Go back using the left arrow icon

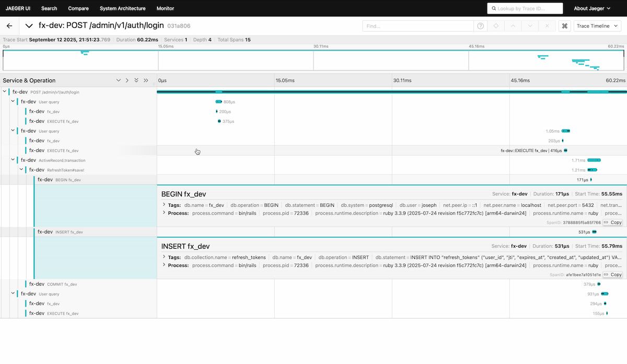(8, 25)
